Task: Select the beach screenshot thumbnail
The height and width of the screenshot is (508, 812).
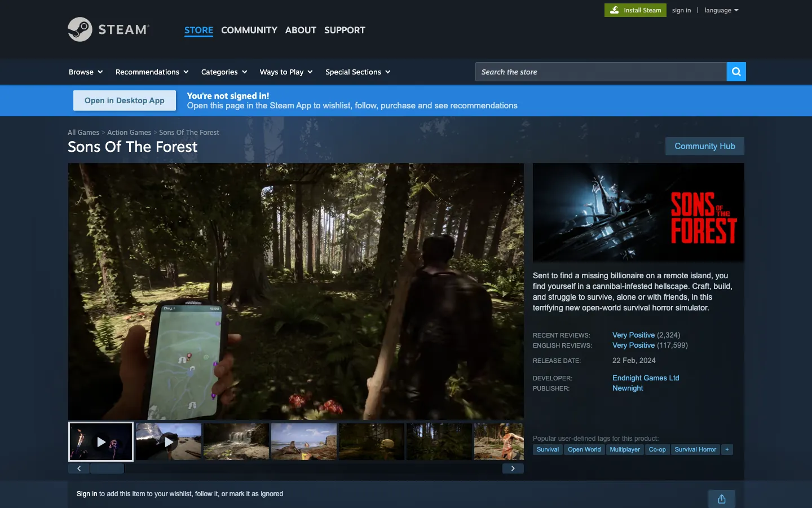Action: pyautogui.click(x=304, y=442)
